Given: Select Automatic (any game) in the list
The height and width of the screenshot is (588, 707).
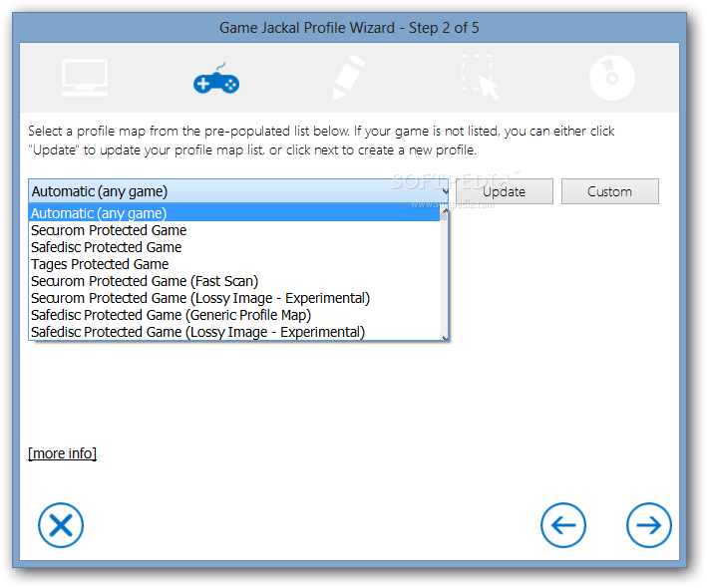Looking at the screenshot, I should click(234, 213).
